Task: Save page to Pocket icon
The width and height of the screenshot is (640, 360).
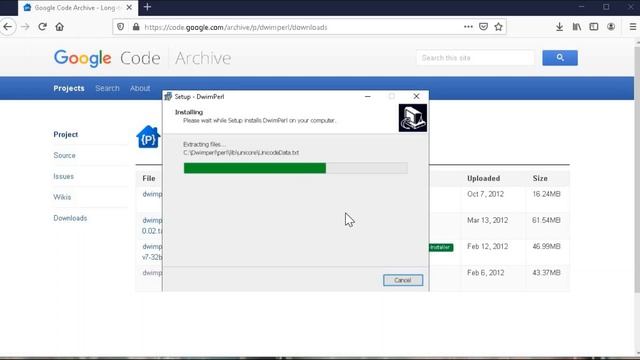Action: 483,27
